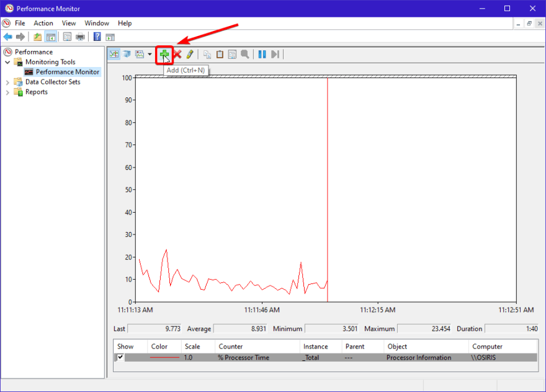
Task: Expand the Reports tree node
Action: pyautogui.click(x=7, y=92)
